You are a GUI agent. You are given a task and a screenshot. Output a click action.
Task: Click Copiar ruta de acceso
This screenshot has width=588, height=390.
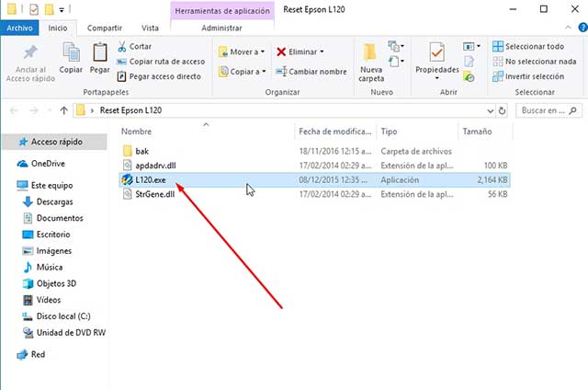point(161,62)
